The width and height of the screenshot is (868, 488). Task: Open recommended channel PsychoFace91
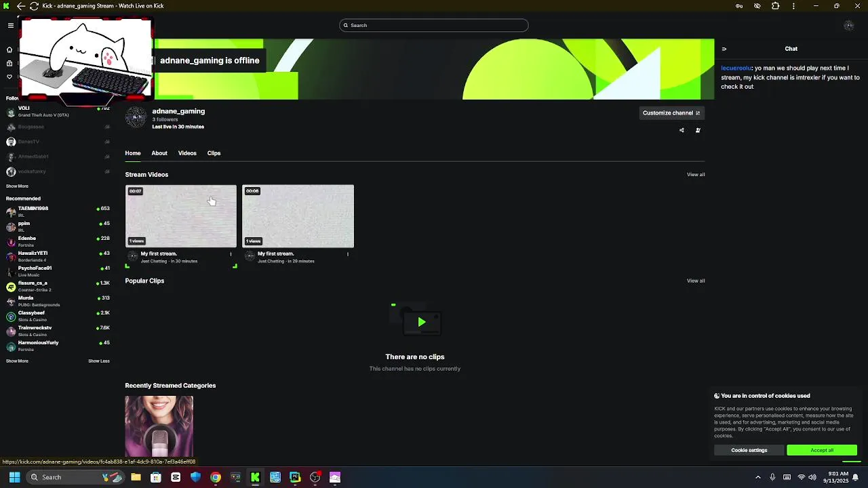click(x=58, y=271)
